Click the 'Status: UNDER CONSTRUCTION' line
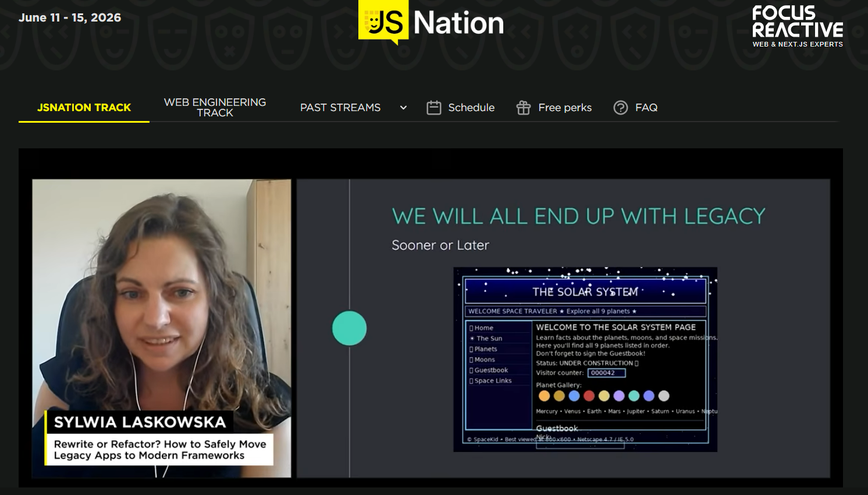The width and height of the screenshot is (868, 495). pos(587,363)
